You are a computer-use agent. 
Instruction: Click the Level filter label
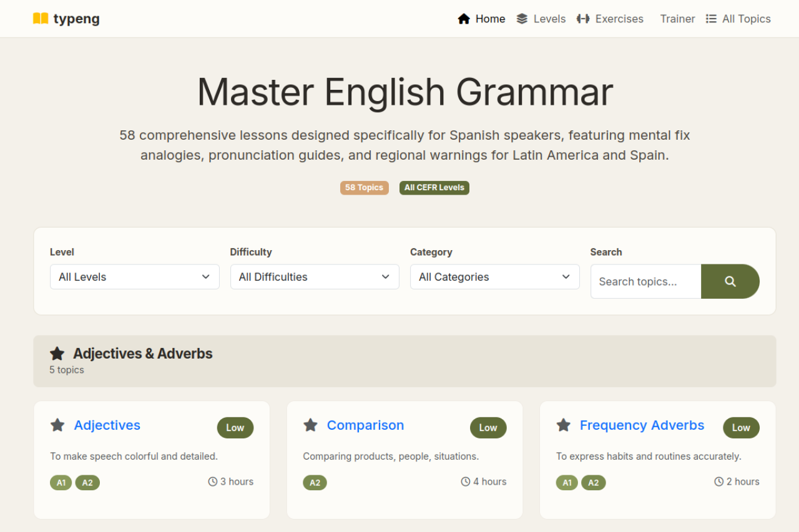(x=62, y=252)
